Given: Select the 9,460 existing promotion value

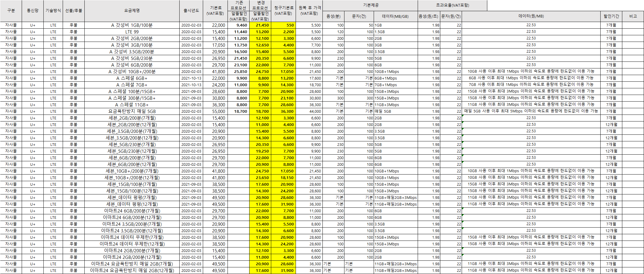Looking at the screenshot, I should click(x=238, y=25).
